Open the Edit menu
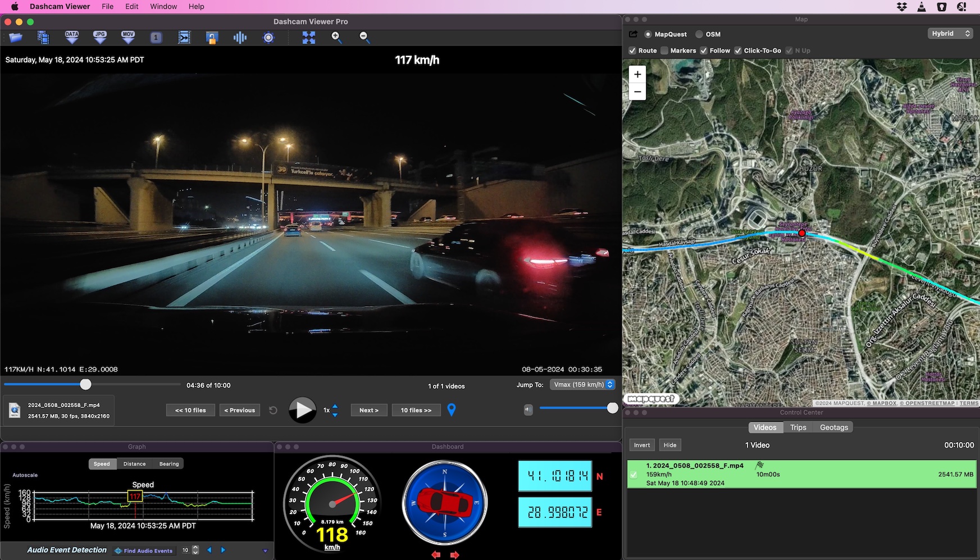Viewport: 980px width, 560px height. click(132, 7)
